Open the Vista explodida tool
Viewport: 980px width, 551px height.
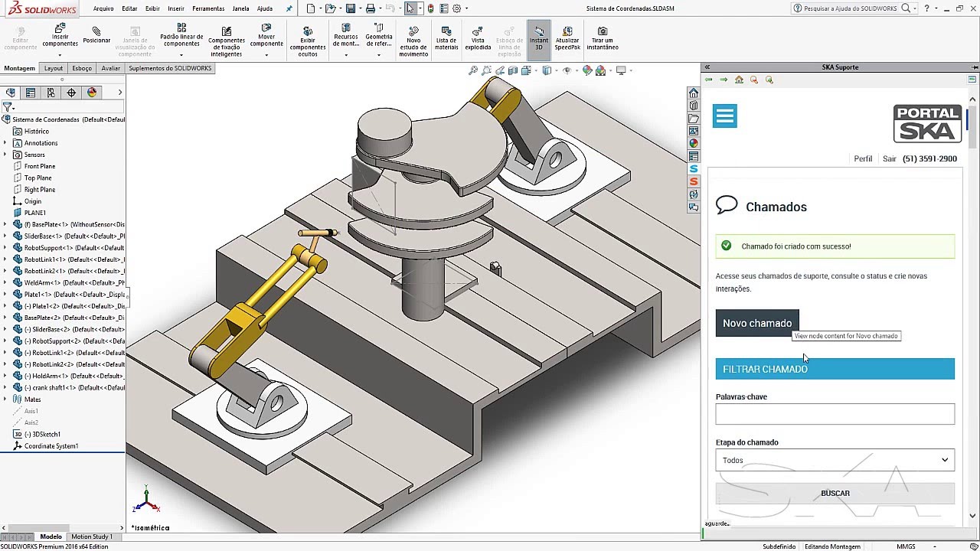pyautogui.click(x=478, y=38)
